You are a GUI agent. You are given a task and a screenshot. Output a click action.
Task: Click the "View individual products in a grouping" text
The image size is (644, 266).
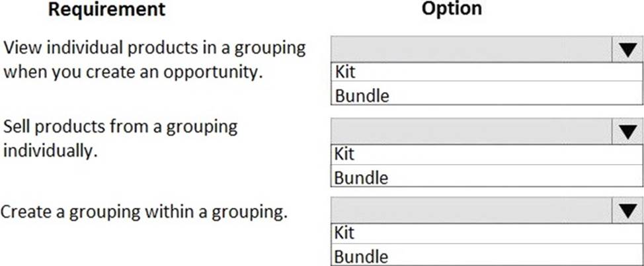[x=155, y=48]
